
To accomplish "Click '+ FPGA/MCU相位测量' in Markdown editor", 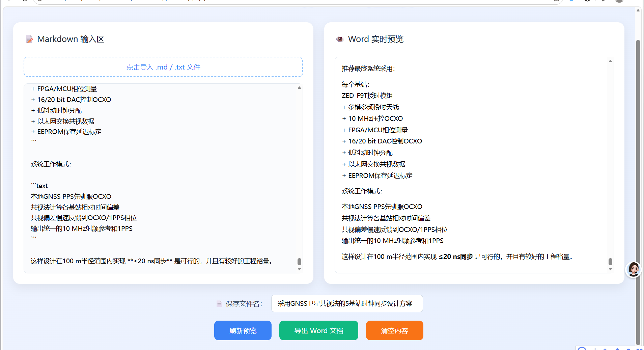I will click(x=64, y=89).
